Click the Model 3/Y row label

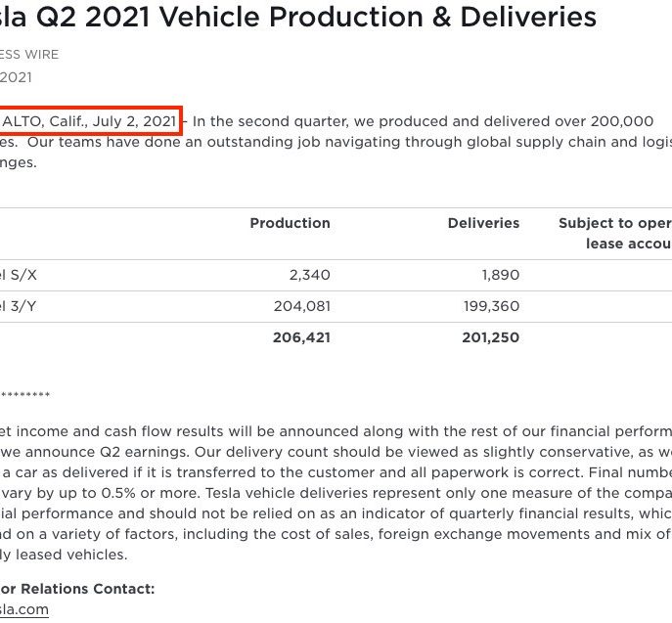pos(18,306)
